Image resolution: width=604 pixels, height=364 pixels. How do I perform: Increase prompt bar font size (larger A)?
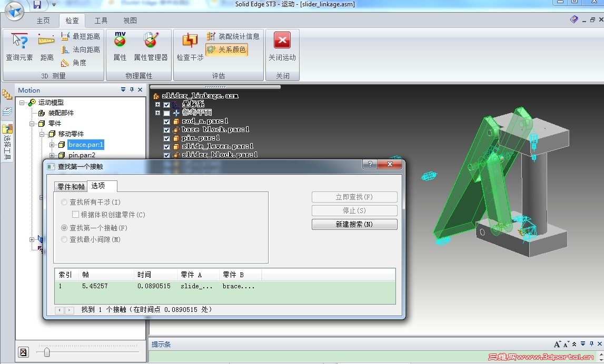tap(557, 345)
